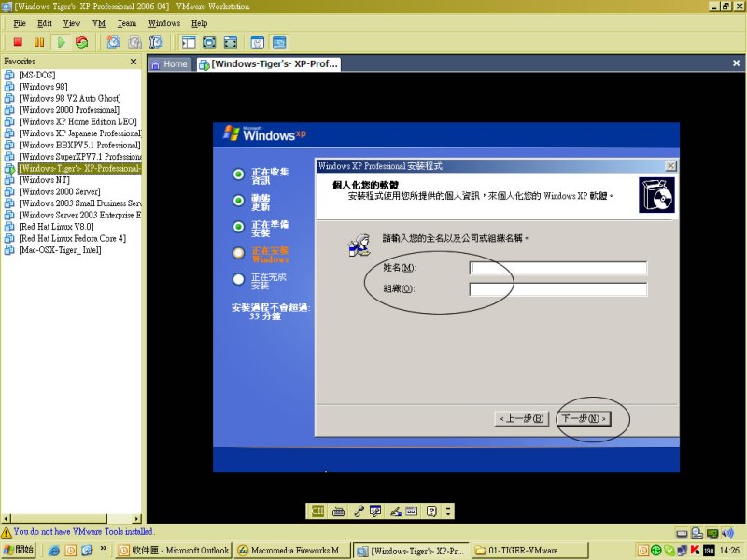Select [Windows 98] in Favorites

point(43,87)
